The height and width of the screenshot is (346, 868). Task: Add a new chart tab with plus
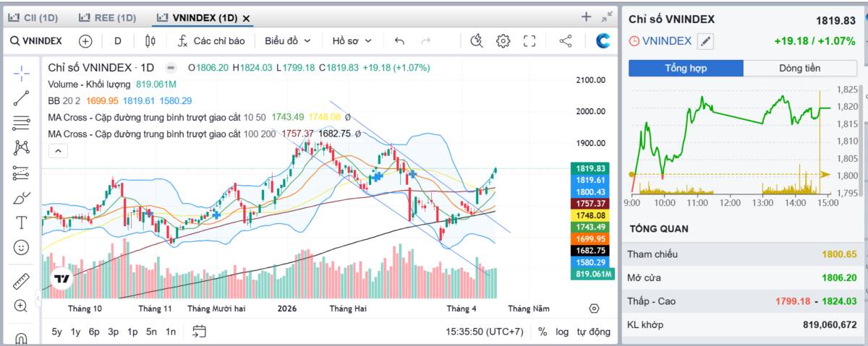(x=587, y=17)
